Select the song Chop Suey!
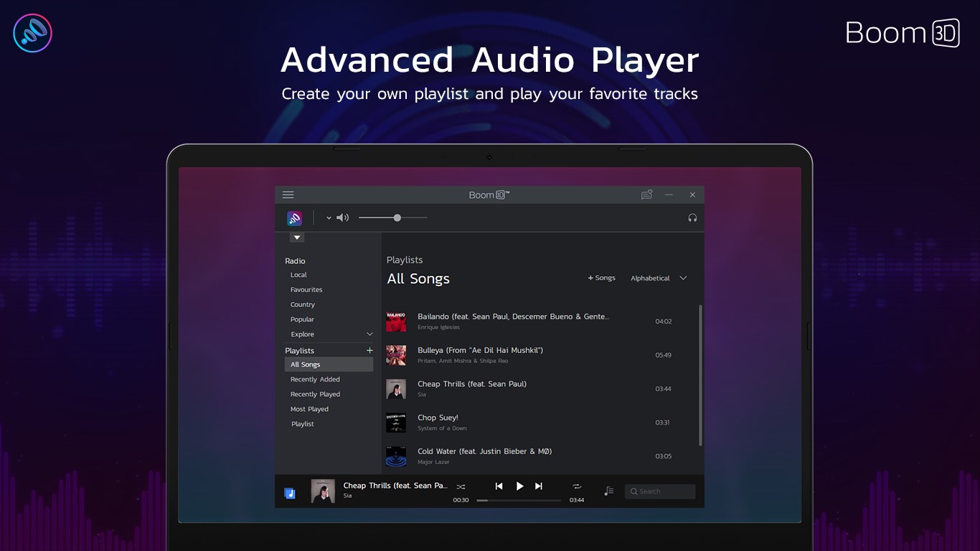 (x=438, y=418)
